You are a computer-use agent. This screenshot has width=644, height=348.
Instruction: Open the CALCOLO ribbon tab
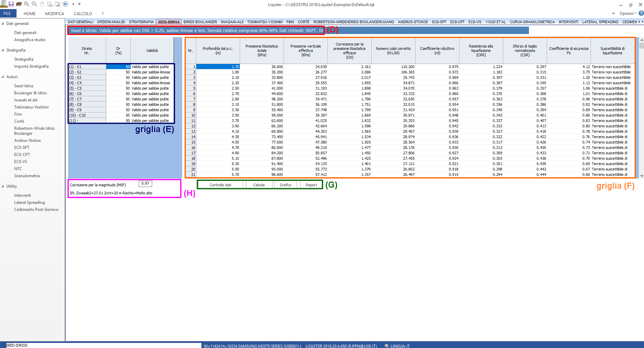click(x=83, y=13)
